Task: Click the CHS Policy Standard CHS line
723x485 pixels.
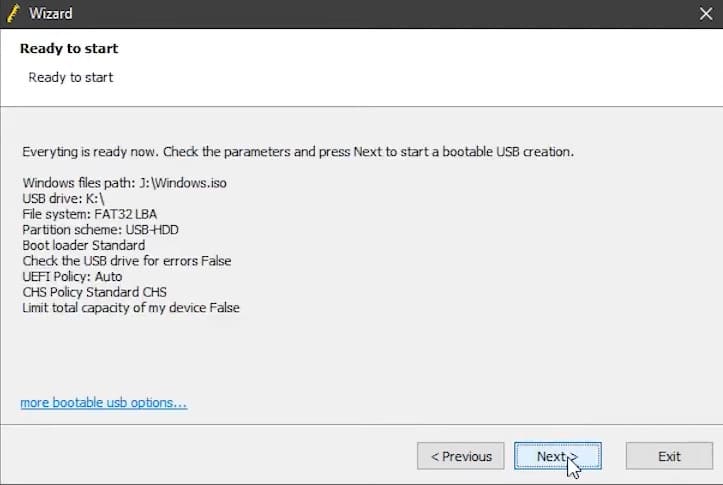Action: point(94,292)
